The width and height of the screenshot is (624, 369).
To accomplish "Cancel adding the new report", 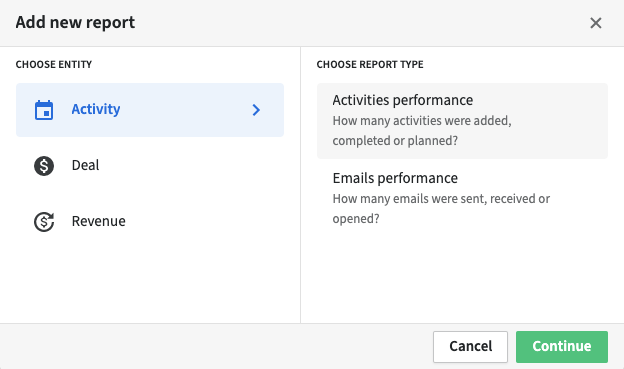I will [470, 347].
